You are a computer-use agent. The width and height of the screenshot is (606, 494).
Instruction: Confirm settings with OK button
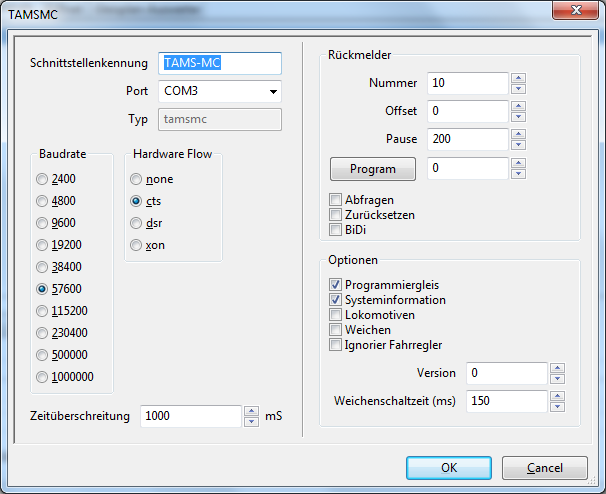tap(448, 467)
